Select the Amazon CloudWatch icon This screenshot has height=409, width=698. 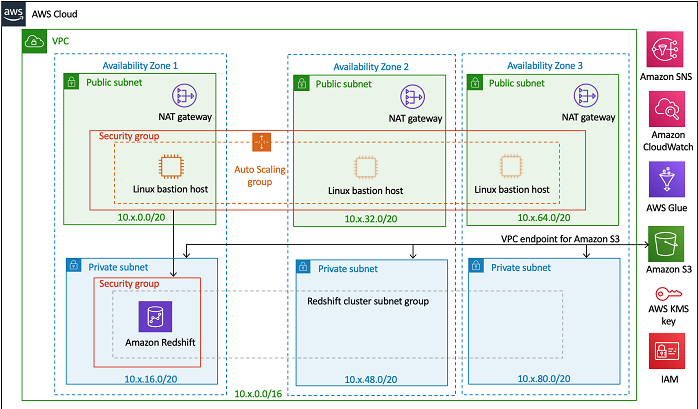[666, 109]
